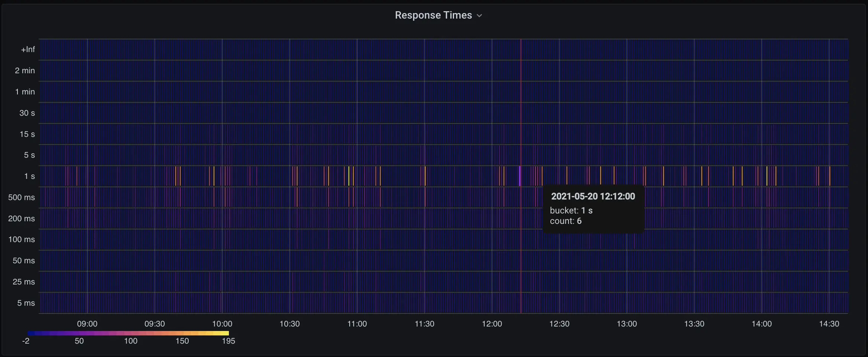Image resolution: width=868 pixels, height=357 pixels.
Task: Open the Response Times panel dropdown chevron
Action: click(479, 16)
